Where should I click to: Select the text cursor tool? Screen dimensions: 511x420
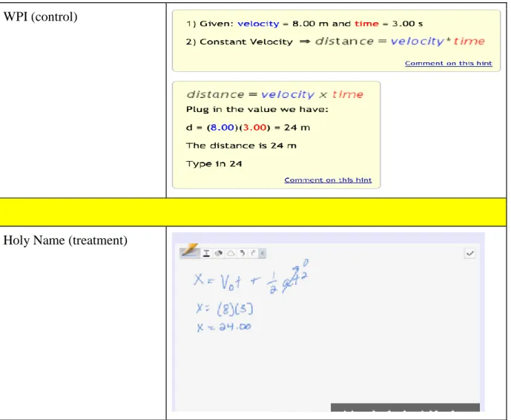(206, 253)
